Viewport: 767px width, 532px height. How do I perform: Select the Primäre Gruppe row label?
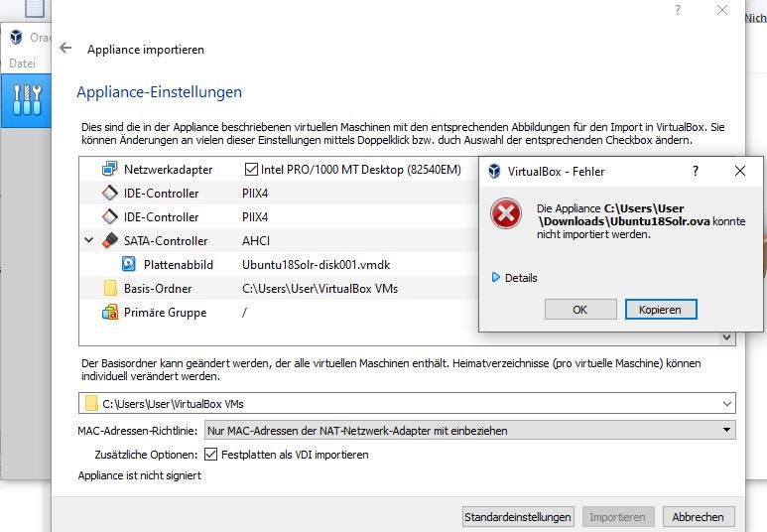pos(165,313)
